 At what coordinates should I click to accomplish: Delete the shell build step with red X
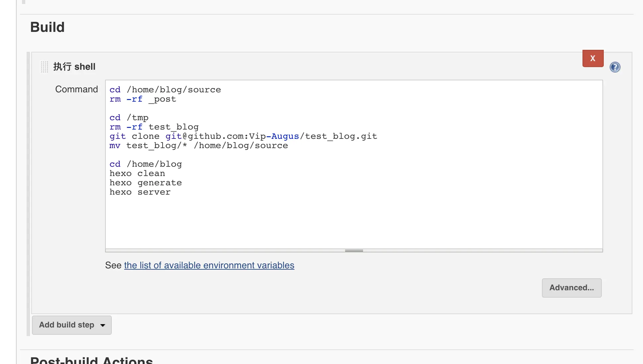[593, 58]
